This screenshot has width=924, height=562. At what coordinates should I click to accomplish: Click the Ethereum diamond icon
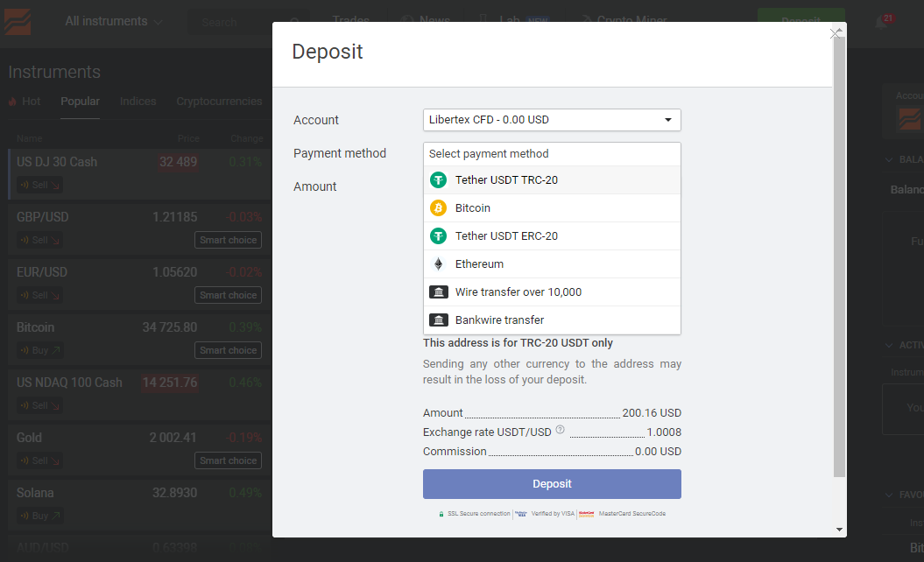[439, 263]
